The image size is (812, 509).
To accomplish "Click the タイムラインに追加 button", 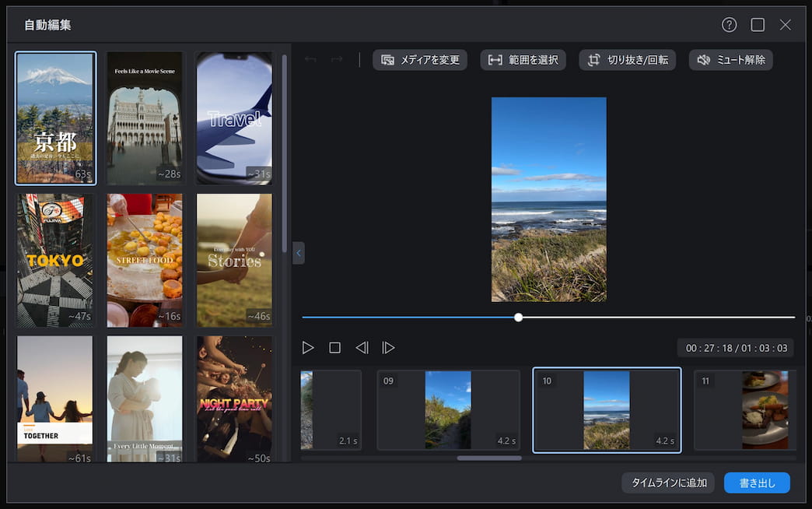I will tap(668, 483).
